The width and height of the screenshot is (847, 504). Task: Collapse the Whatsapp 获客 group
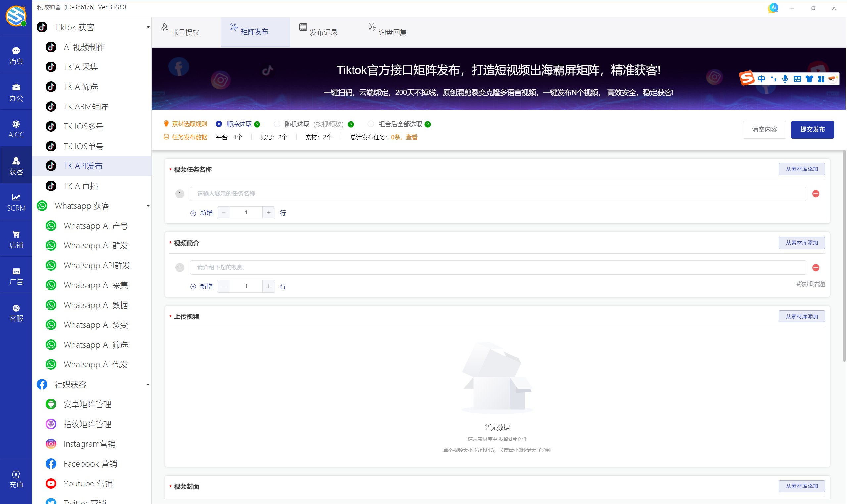click(148, 206)
